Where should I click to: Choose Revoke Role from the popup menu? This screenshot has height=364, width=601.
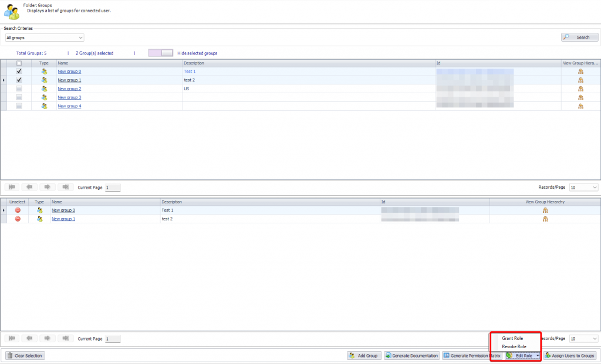pos(514,346)
